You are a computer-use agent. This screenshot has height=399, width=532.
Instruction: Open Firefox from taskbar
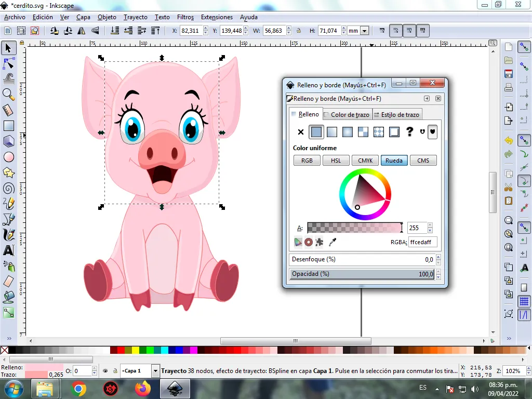coord(143,389)
